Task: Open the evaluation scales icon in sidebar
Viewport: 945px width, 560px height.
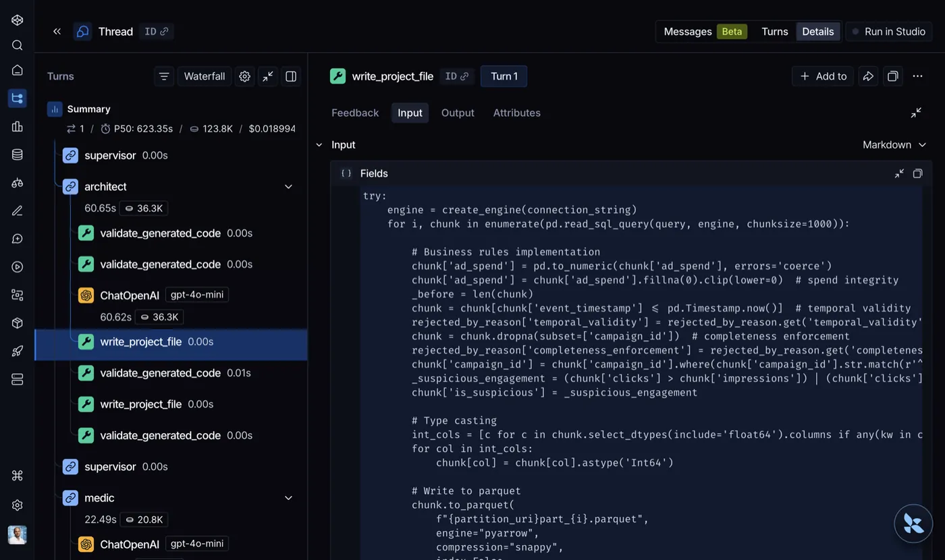Action: tap(18, 183)
